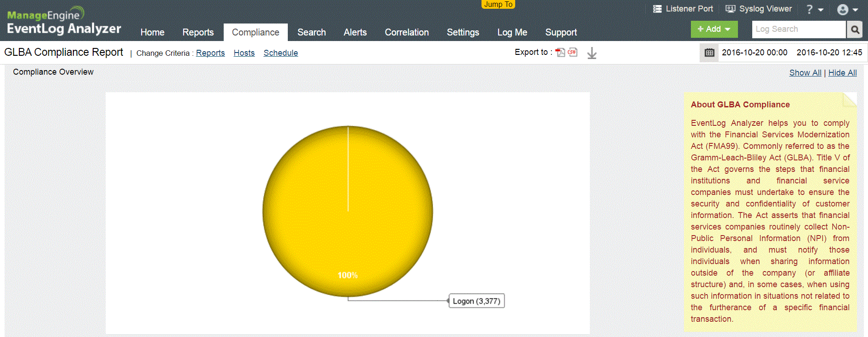Screen dimensions: 868x337
Task: Switch to the Search tab
Action: click(x=312, y=32)
